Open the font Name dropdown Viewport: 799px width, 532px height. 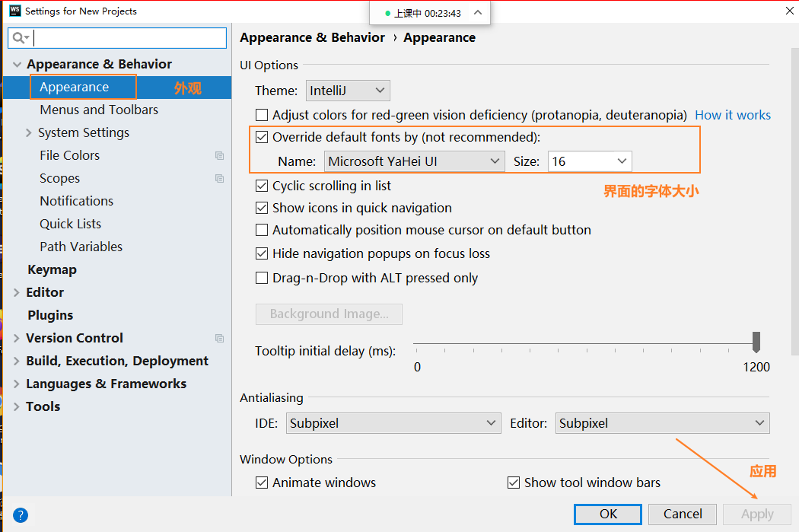tap(414, 161)
